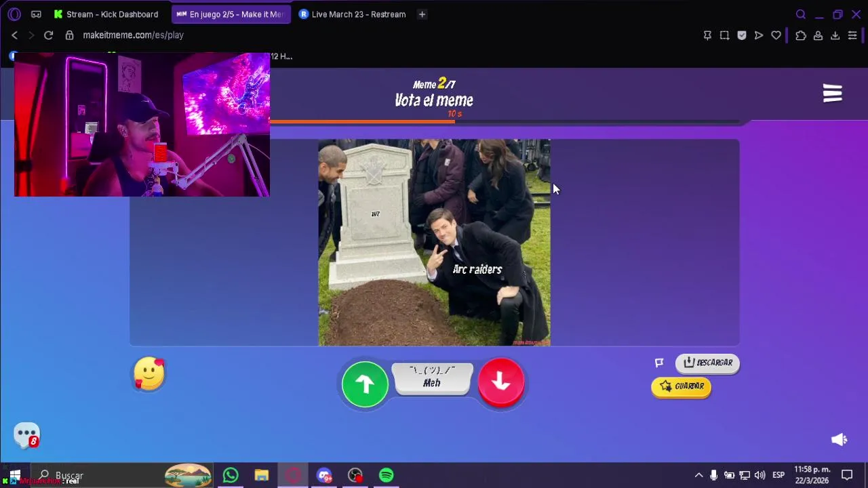Open Spotify from the taskbar
Image resolution: width=868 pixels, height=488 pixels.
click(x=387, y=475)
